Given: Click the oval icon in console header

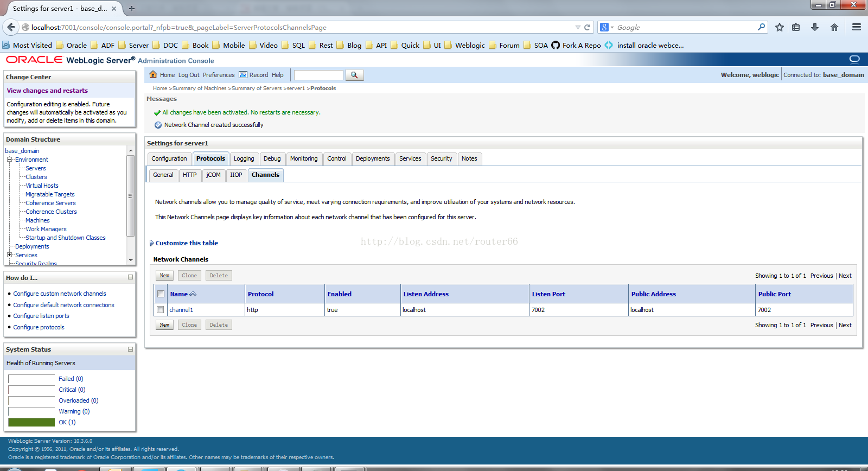Looking at the screenshot, I should [x=854, y=59].
